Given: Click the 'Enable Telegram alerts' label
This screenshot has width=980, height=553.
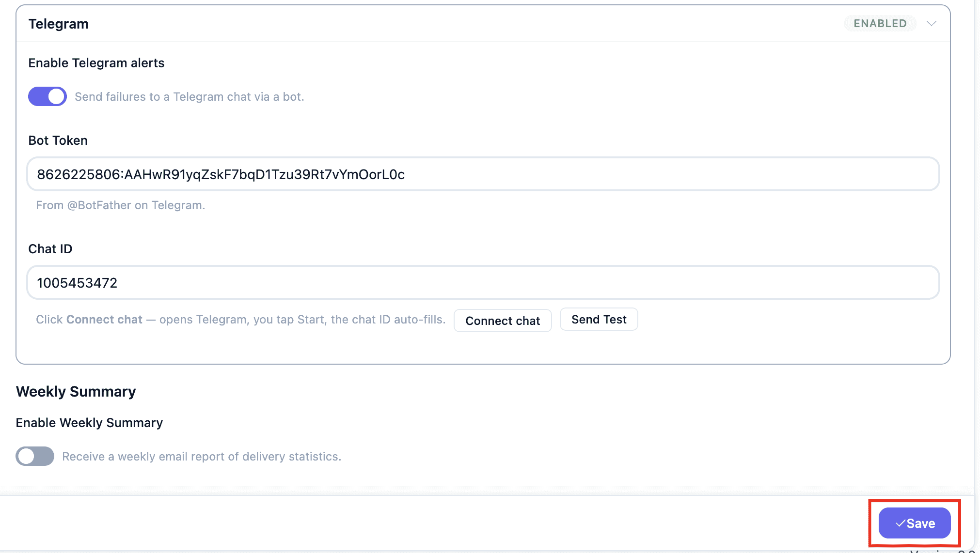Looking at the screenshot, I should click(96, 63).
